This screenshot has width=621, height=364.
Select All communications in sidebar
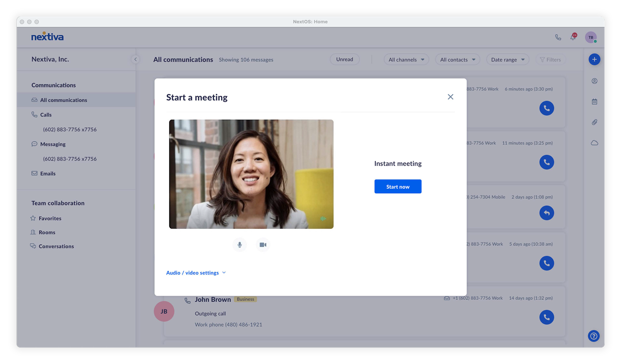[x=64, y=100]
